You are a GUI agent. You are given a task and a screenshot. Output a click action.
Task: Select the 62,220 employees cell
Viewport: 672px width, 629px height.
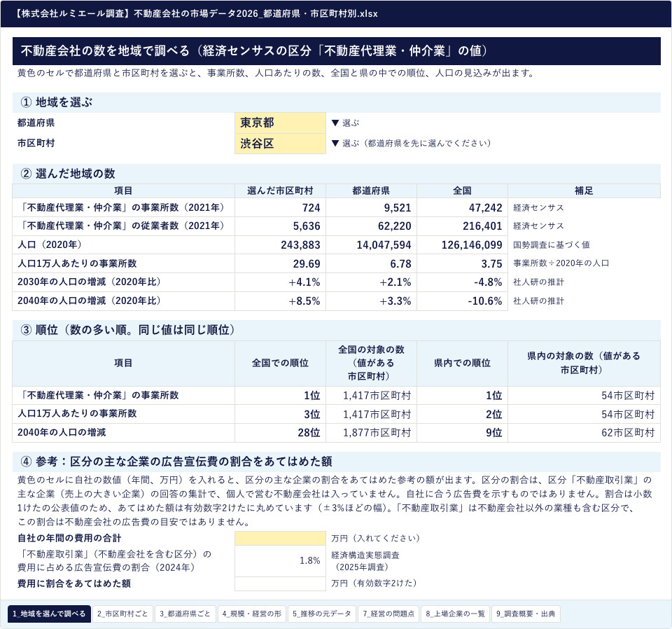371,226
